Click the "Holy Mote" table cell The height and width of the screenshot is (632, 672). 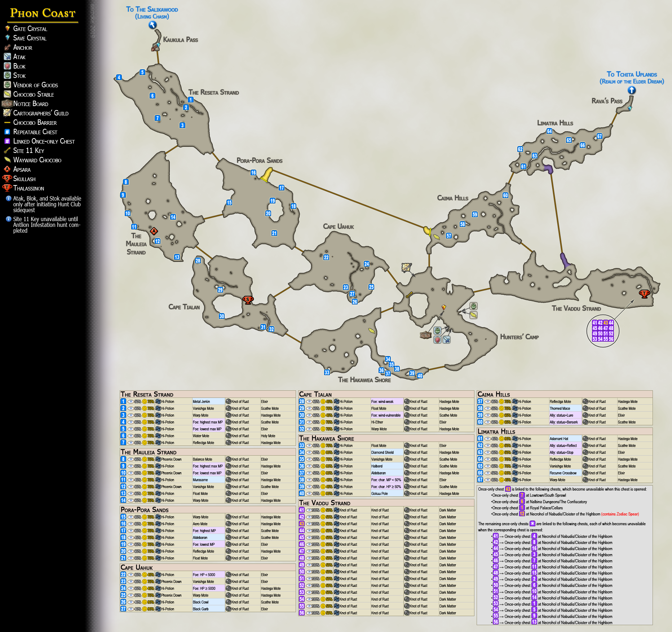[278, 436]
